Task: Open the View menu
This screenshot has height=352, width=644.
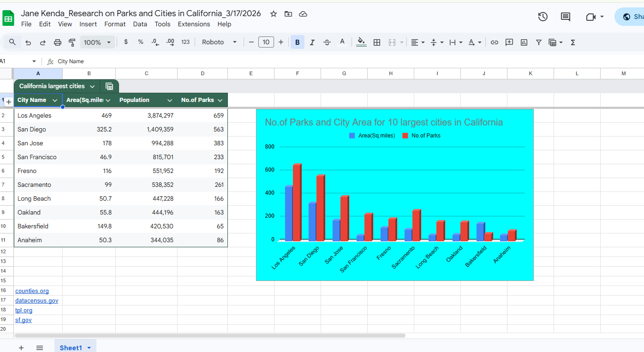Action: [x=65, y=24]
